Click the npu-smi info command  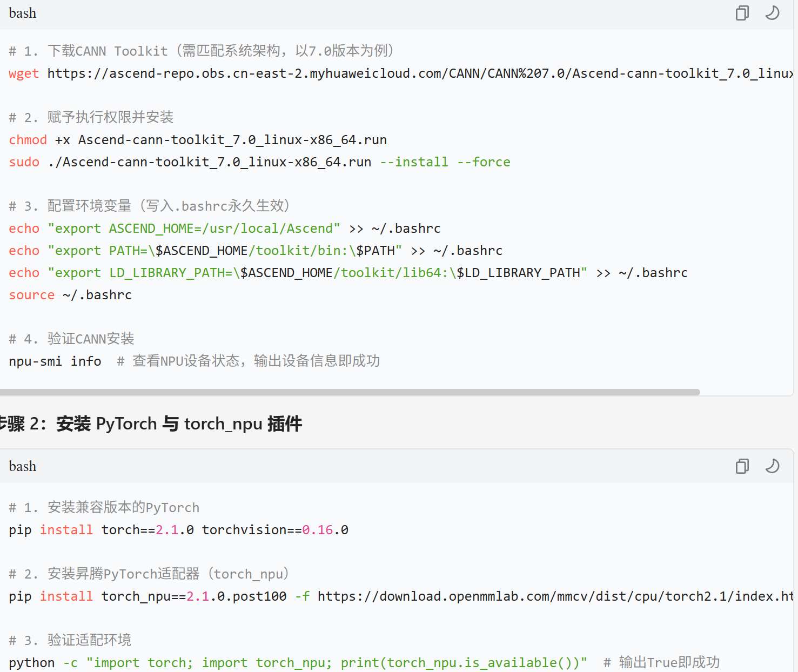coord(55,361)
